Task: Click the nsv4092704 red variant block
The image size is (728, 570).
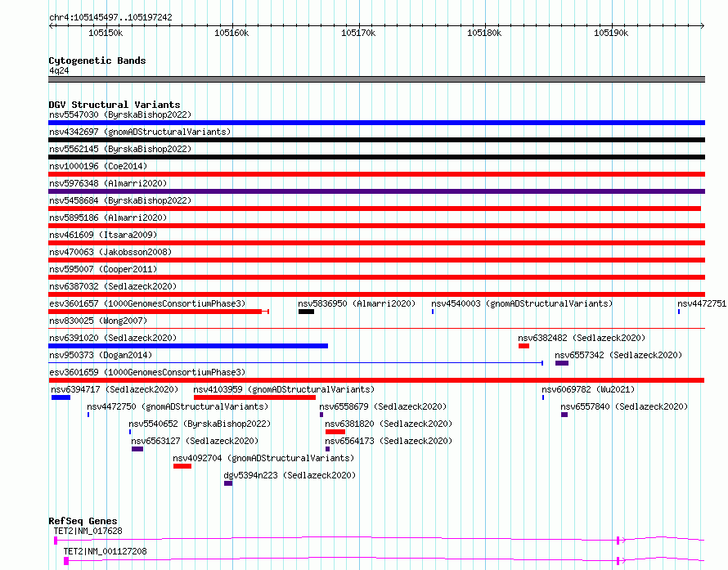Action: pos(182,466)
